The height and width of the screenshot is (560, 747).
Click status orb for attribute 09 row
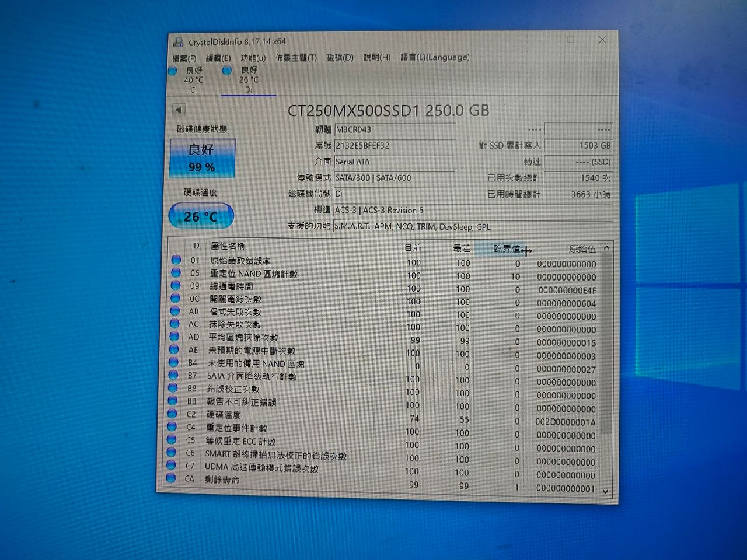pos(175,286)
